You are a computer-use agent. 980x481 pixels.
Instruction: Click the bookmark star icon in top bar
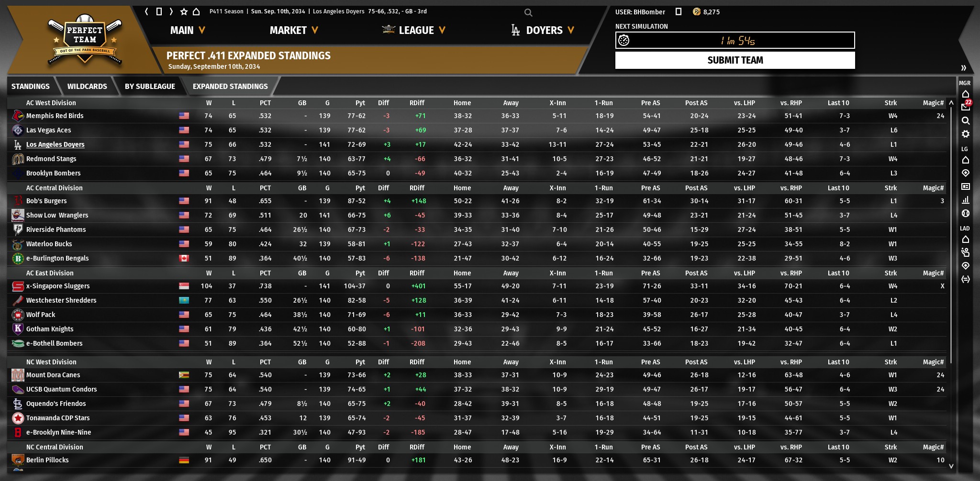(184, 11)
